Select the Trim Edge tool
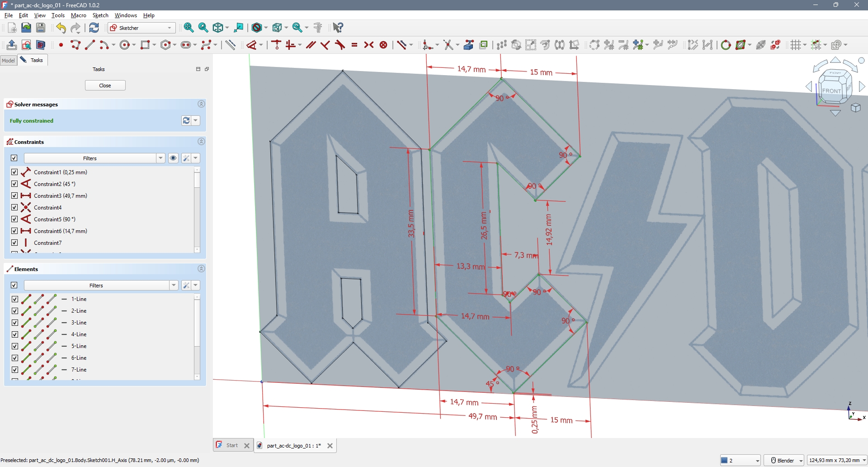Viewport: 868px width, 467px height. coord(448,45)
